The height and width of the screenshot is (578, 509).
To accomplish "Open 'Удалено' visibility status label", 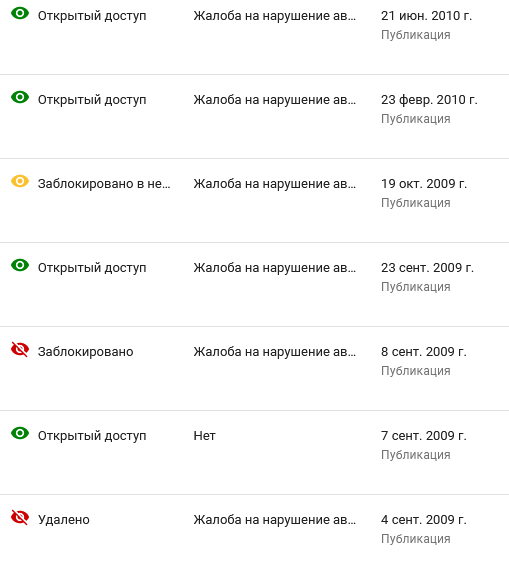I will coord(64,520).
